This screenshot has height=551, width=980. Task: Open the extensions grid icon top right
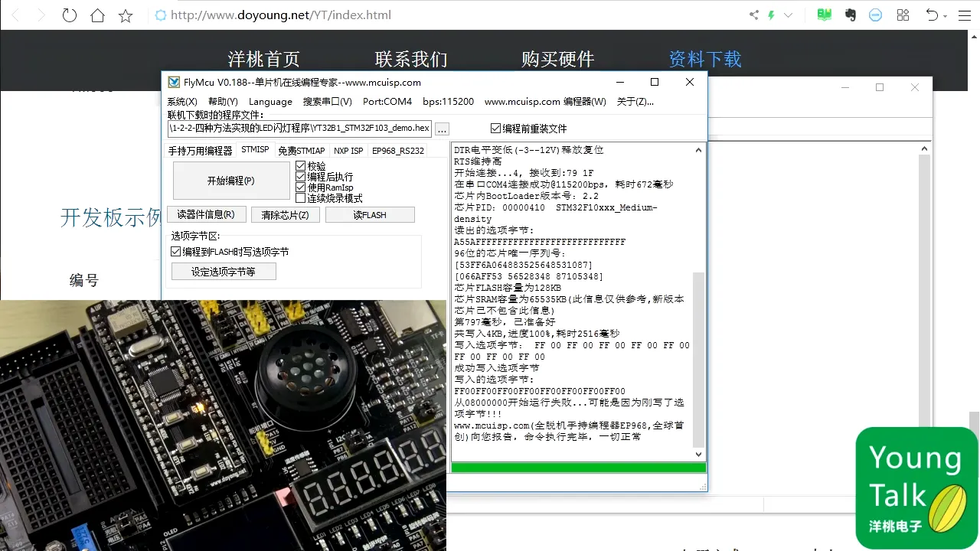tap(903, 15)
